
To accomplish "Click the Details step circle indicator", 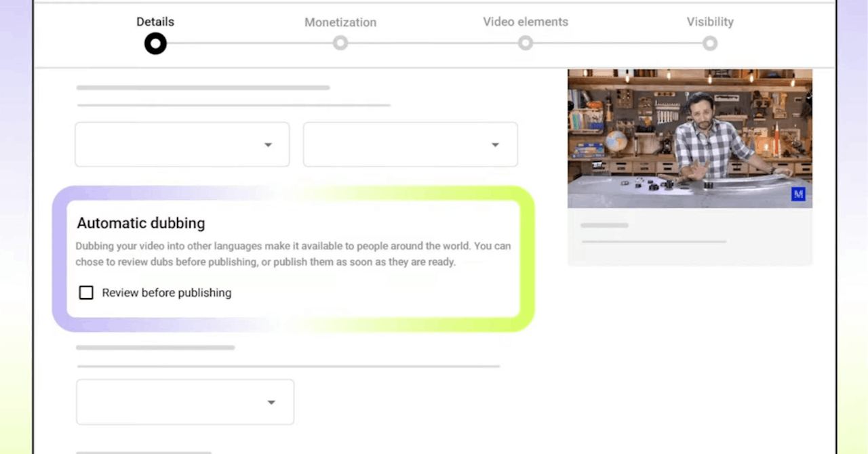I will tap(155, 43).
